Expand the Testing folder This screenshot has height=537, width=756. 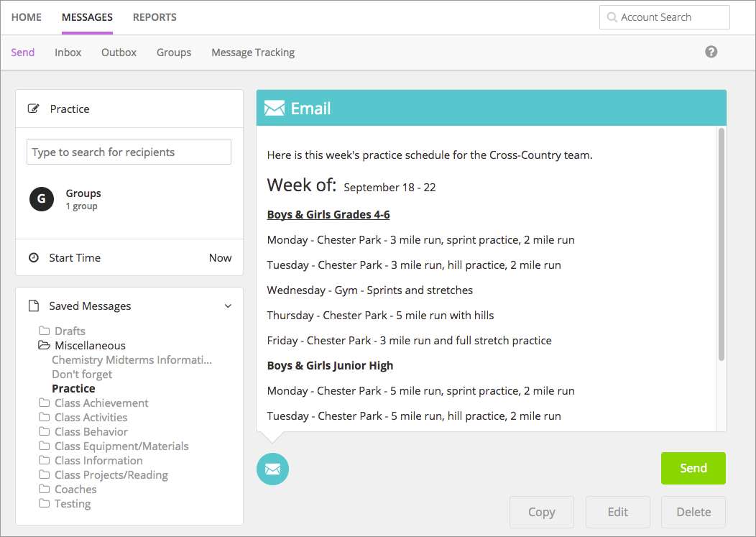point(73,504)
